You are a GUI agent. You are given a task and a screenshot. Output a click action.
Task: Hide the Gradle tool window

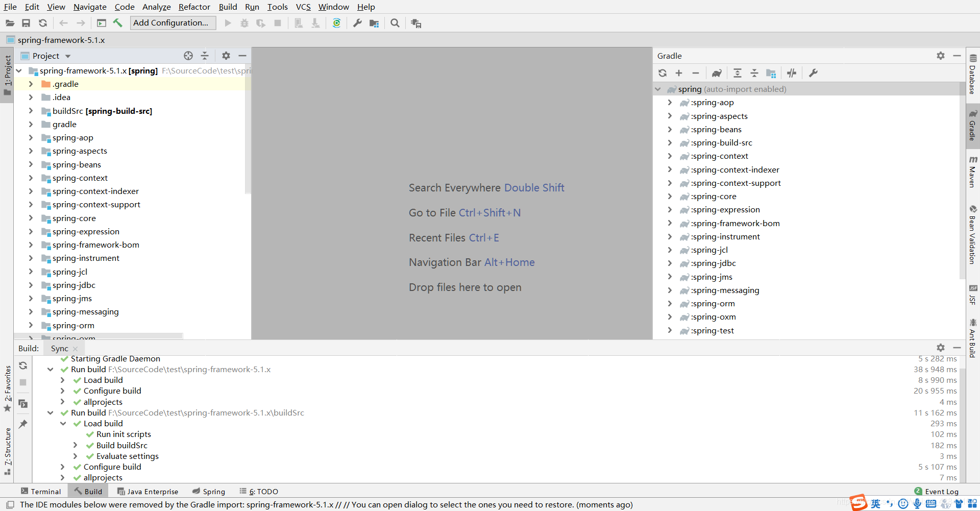click(x=957, y=56)
